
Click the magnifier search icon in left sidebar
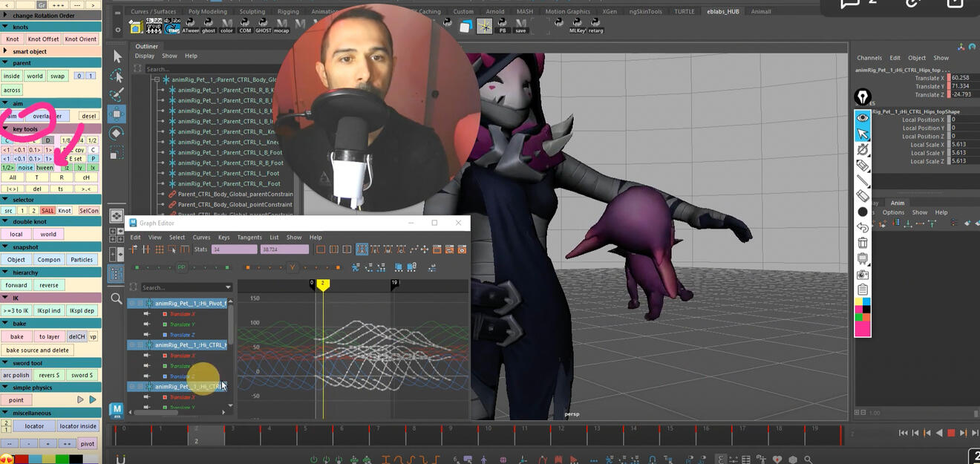point(117,298)
